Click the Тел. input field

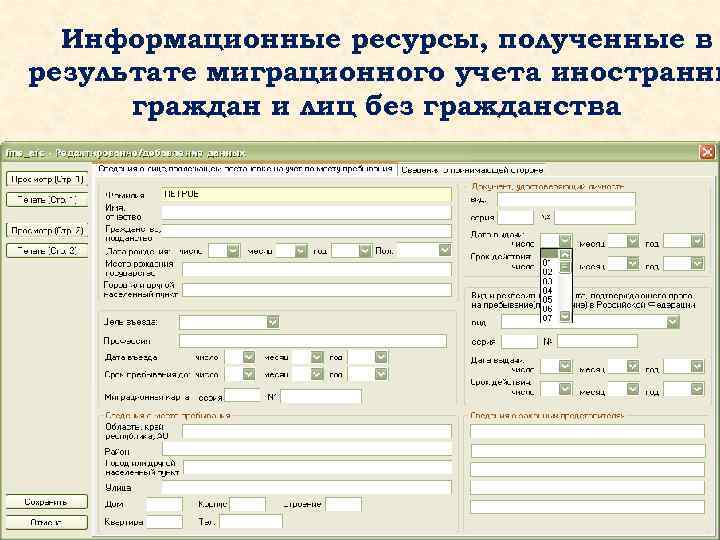pyautogui.click(x=251, y=522)
